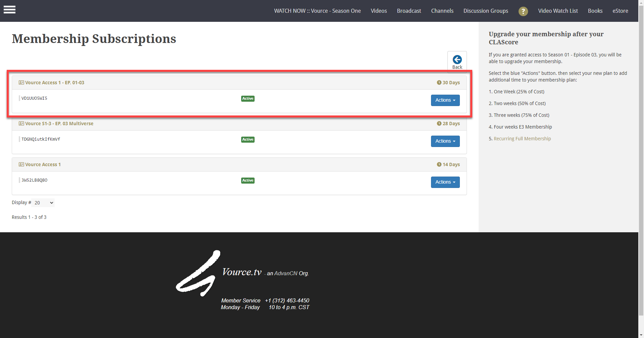Click subscription code VD1UUO5WI5
This screenshot has height=338, width=644.
coord(34,98)
